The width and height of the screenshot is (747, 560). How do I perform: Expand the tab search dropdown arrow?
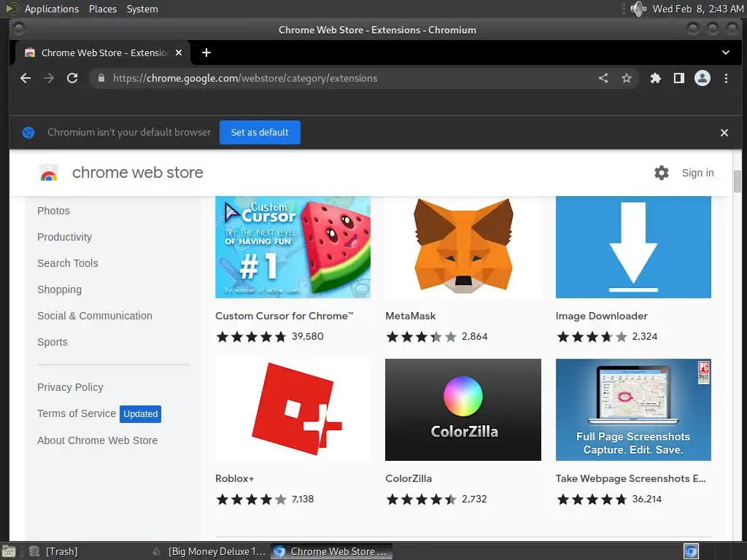pos(726,52)
